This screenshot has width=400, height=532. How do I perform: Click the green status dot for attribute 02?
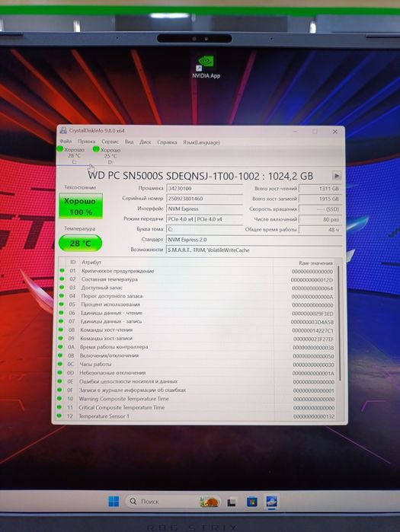pos(62,279)
